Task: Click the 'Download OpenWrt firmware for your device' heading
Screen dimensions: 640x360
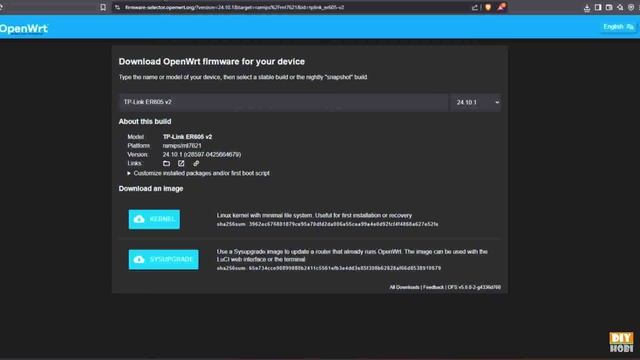Action: (x=212, y=62)
